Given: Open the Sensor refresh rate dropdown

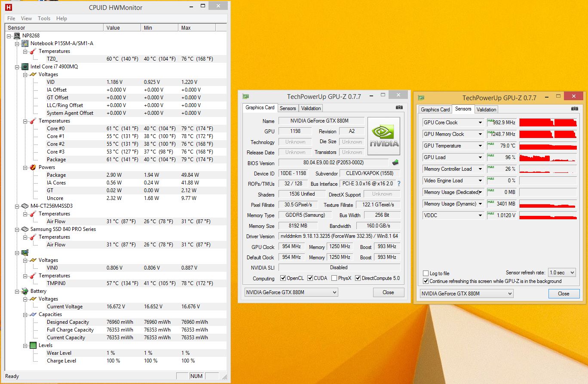Looking at the screenshot, I should point(562,273).
